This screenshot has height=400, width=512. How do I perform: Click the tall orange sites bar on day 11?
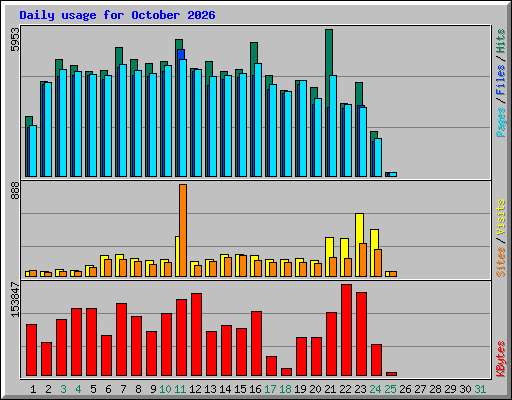click(x=183, y=230)
